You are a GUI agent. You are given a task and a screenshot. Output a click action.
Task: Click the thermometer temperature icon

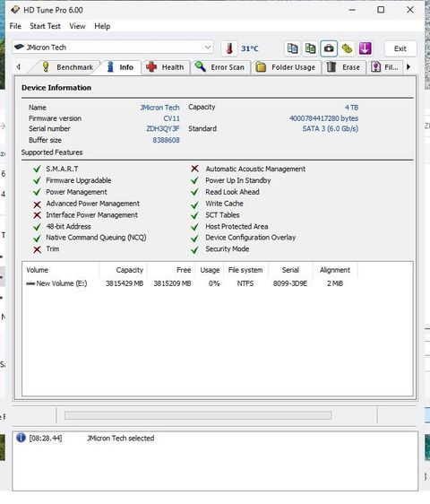229,48
